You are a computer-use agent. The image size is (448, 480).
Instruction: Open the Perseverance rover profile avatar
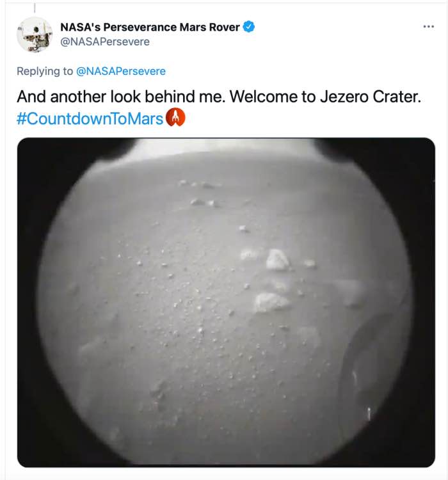coord(35,35)
